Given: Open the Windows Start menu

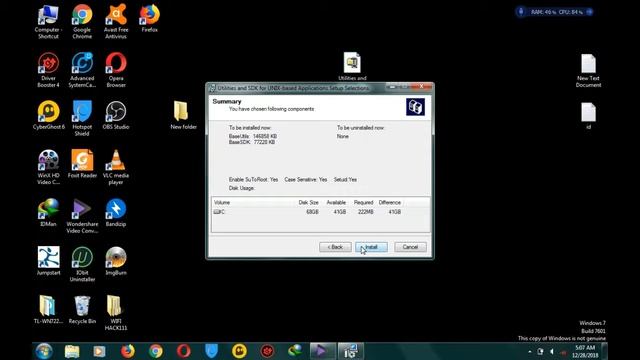Looking at the screenshot, I should click(x=44, y=351).
